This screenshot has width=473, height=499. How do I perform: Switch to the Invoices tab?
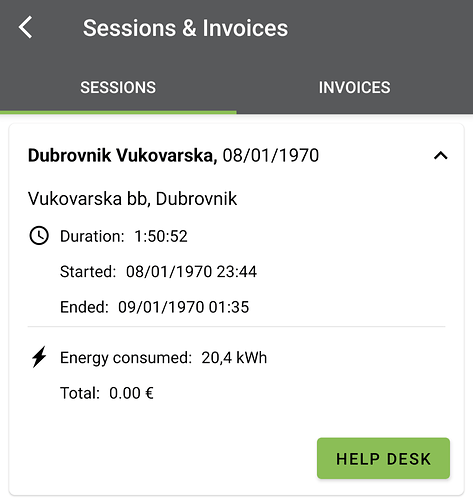355,88
